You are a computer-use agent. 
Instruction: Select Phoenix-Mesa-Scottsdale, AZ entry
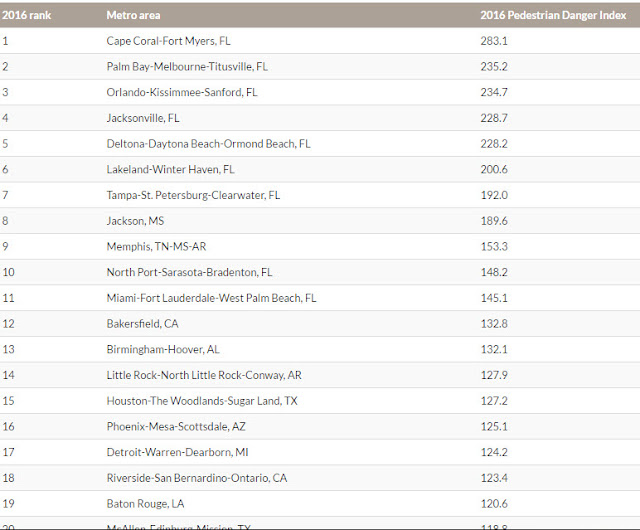176,427
